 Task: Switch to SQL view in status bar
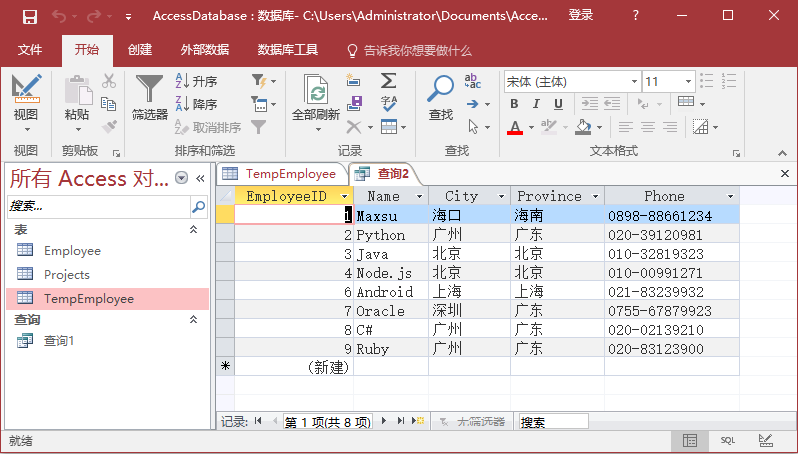pos(728,440)
